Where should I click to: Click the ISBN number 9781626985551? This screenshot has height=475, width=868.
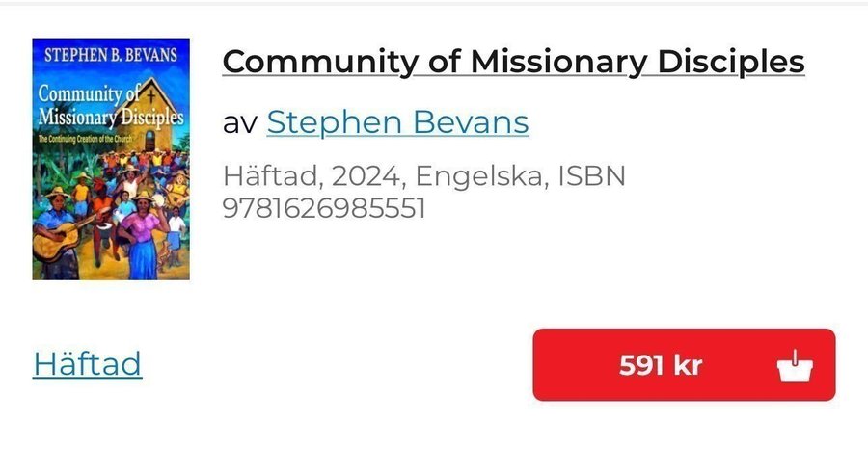pyautogui.click(x=324, y=208)
